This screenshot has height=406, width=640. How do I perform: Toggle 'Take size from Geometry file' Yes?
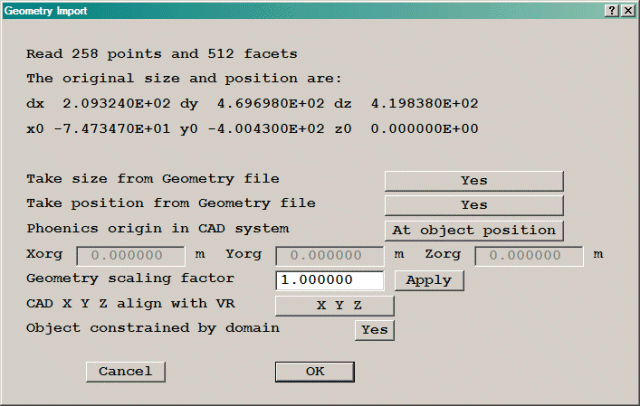474,180
